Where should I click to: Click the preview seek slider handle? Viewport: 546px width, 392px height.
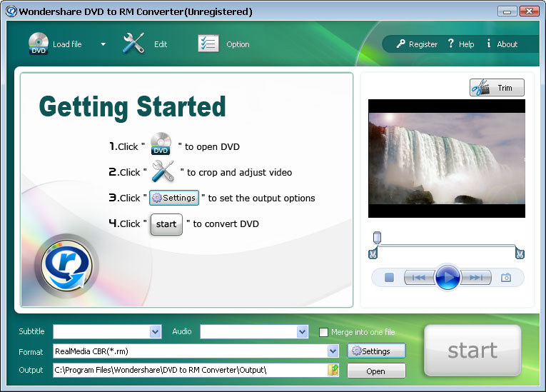(x=377, y=237)
